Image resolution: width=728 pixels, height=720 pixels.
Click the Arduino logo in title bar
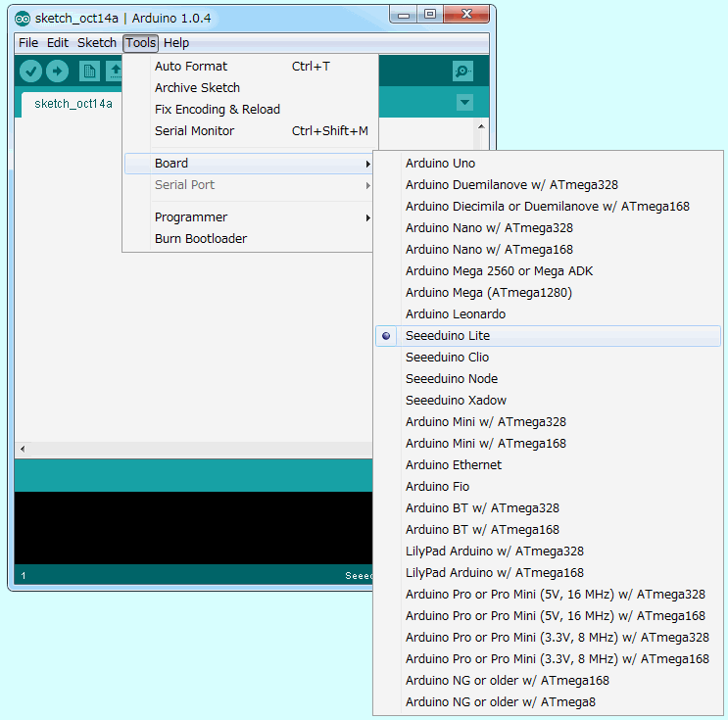point(23,19)
